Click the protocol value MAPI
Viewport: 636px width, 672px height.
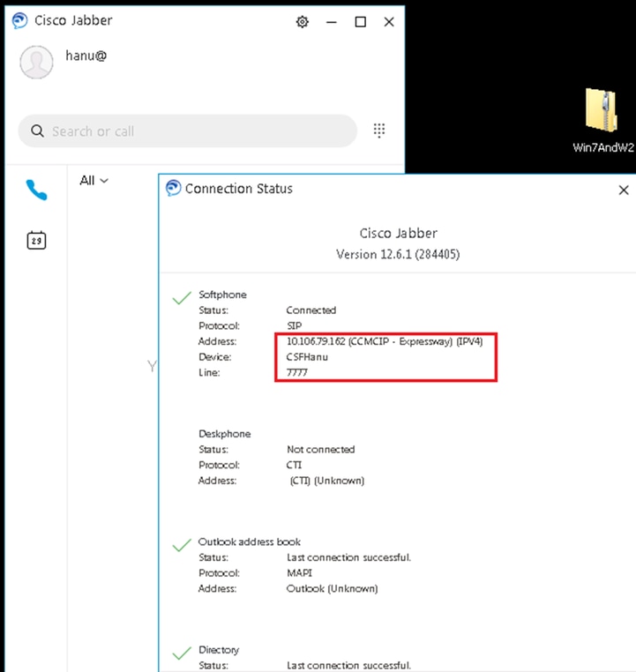tap(299, 572)
